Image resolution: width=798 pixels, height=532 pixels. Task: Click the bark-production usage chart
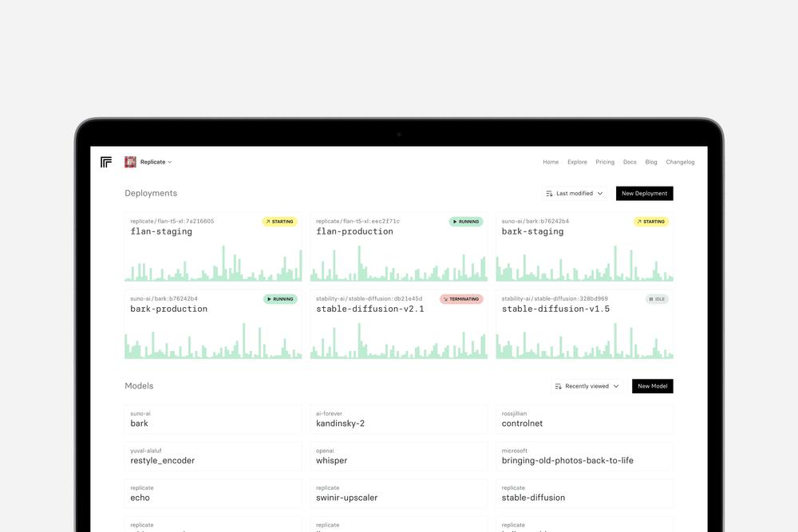(x=213, y=341)
